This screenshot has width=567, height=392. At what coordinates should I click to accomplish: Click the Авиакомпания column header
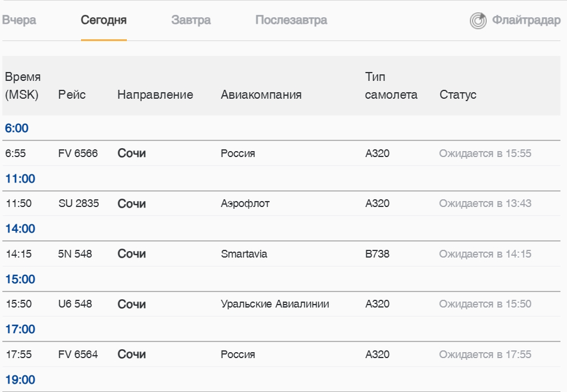click(261, 95)
